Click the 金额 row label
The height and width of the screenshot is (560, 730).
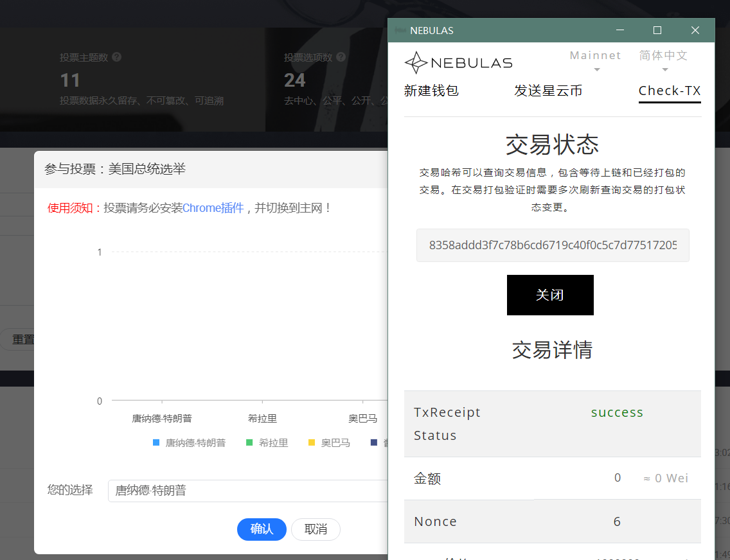click(x=427, y=478)
